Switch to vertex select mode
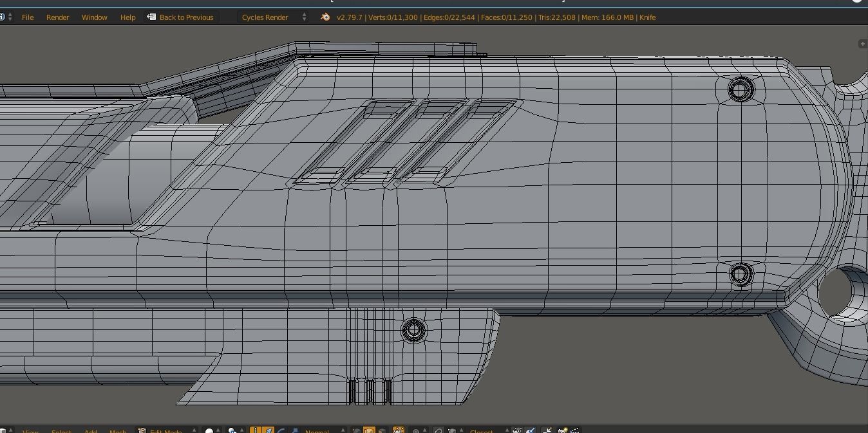The height and width of the screenshot is (433, 868). coord(356,430)
